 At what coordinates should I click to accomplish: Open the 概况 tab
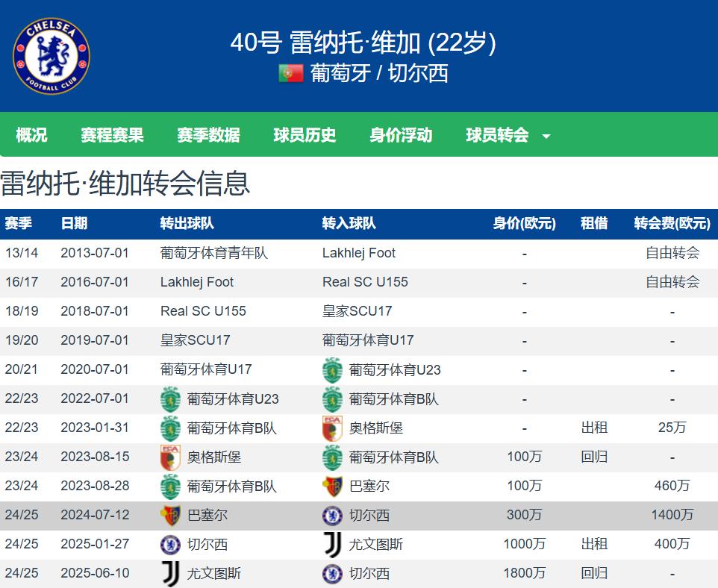point(31,135)
